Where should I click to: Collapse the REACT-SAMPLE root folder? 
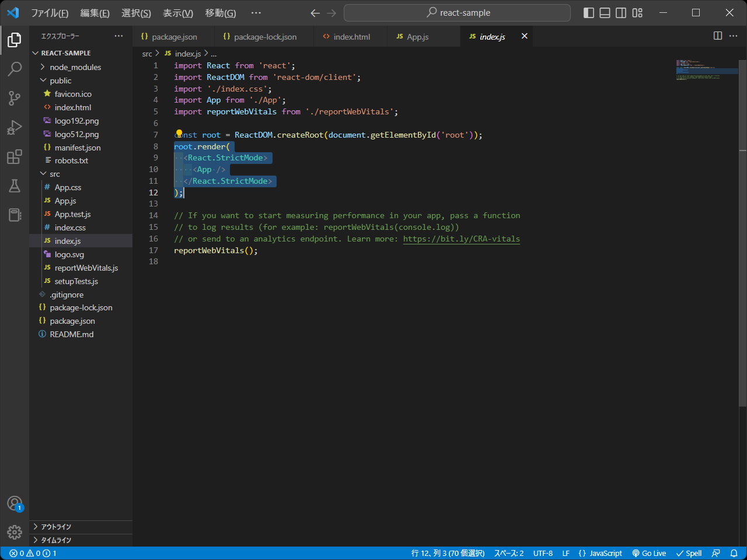81,53
